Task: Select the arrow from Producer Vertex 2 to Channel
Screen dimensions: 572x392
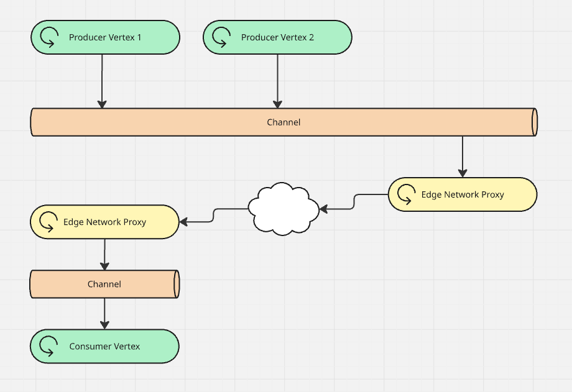Action: pyautogui.click(x=277, y=81)
